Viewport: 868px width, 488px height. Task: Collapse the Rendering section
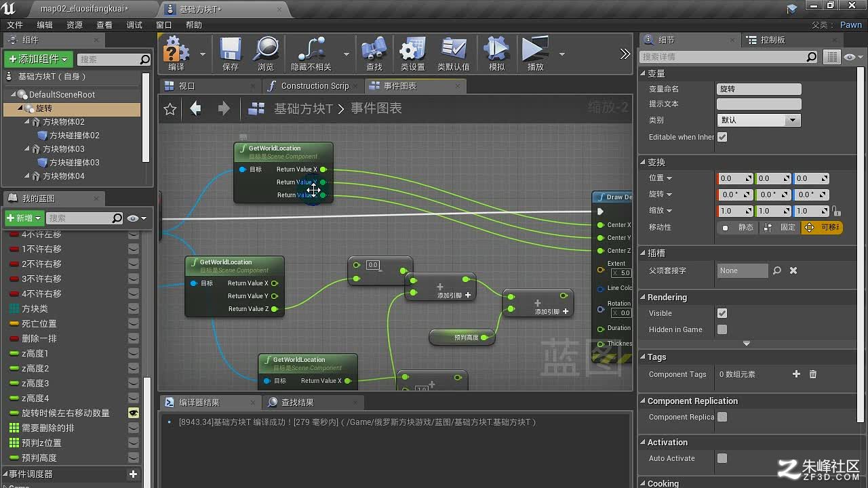click(x=643, y=298)
